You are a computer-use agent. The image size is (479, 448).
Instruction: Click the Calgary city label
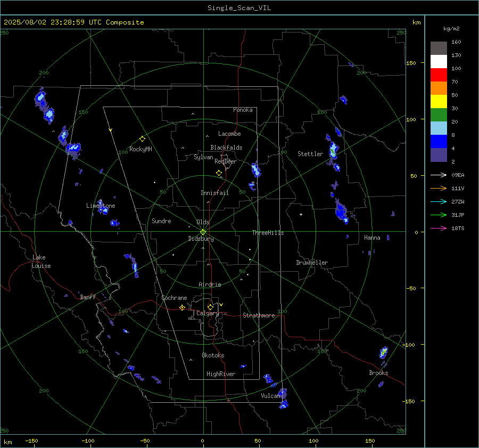[x=208, y=313]
